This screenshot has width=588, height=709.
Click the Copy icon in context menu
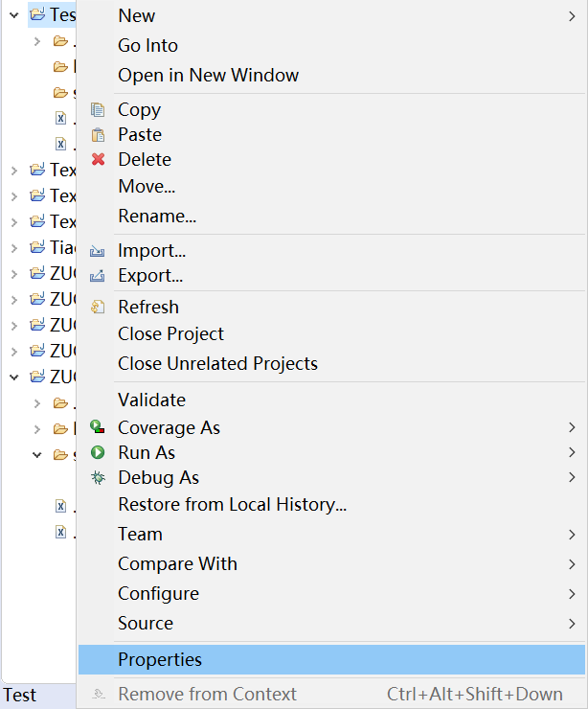click(98, 110)
